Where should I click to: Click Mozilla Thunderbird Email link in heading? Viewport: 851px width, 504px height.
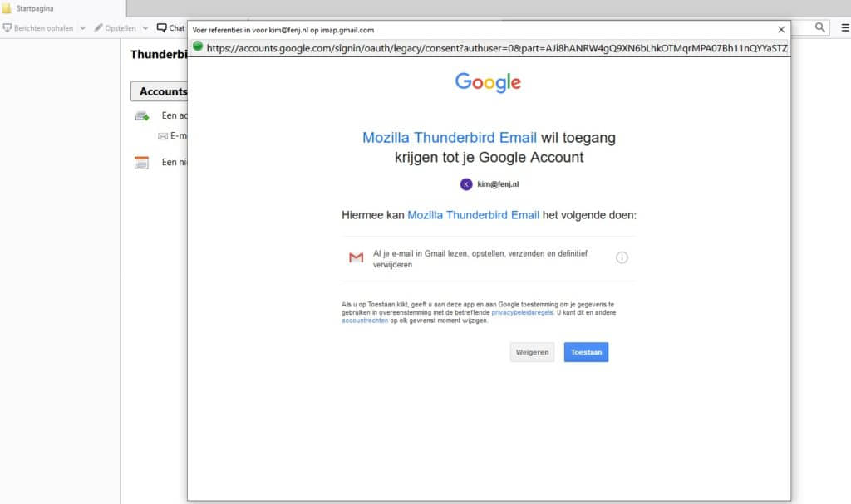[450, 138]
